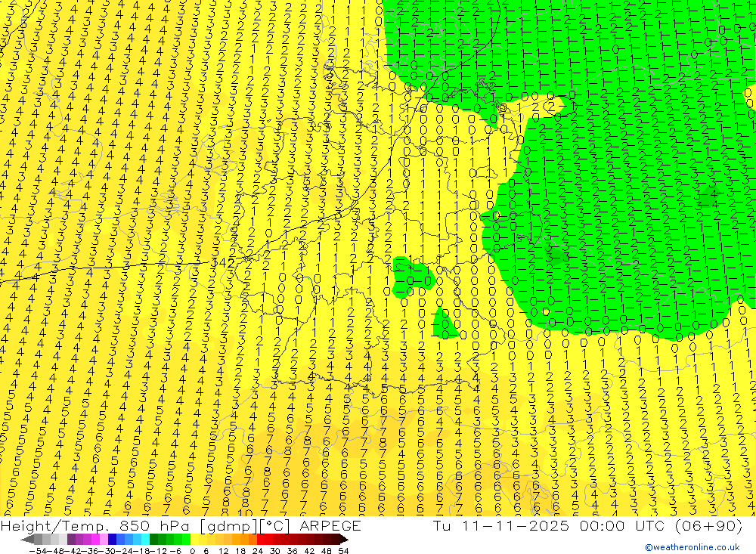Image resolution: width=756 pixels, height=554 pixels.
Task: Click the [gdmp] unit label in title
Action: click(228, 527)
